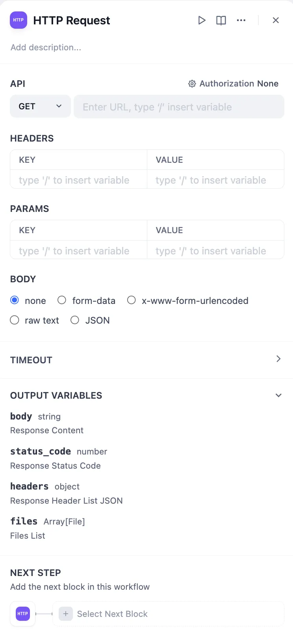Select the none body option

coord(15,300)
